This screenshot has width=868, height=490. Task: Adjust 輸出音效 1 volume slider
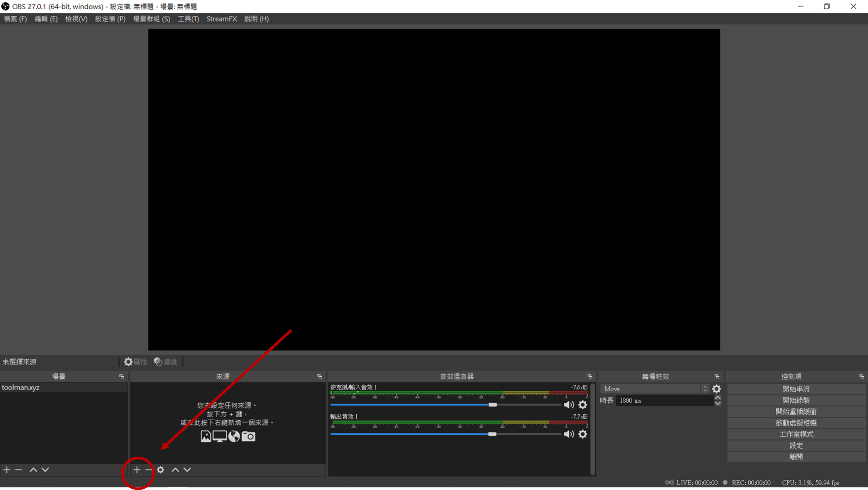click(x=492, y=434)
